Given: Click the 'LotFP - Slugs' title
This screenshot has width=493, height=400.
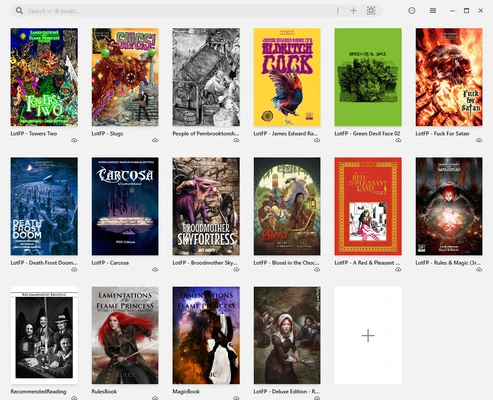Looking at the screenshot, I should coord(107,133).
